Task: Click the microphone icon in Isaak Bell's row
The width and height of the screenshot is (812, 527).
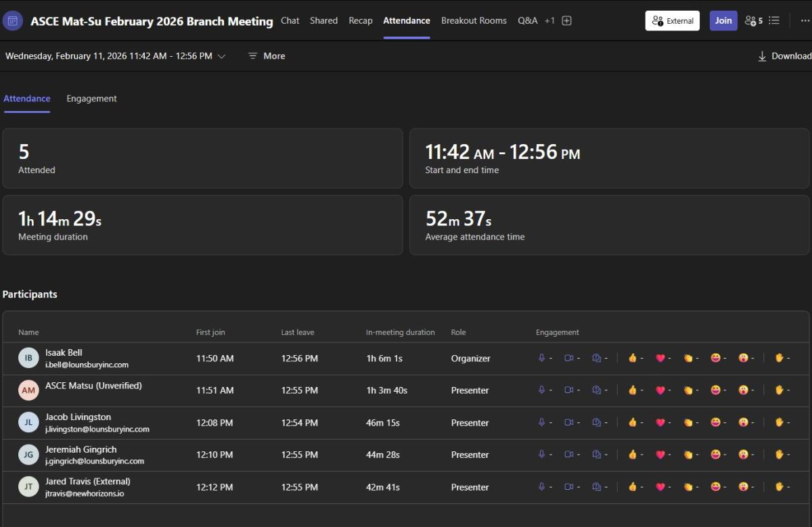Action: (541, 358)
